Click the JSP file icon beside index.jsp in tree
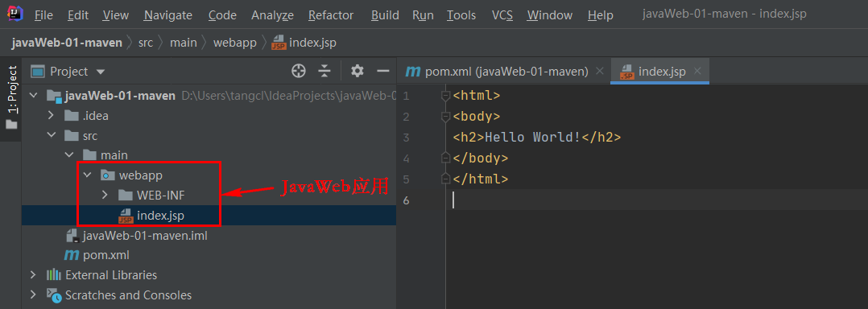 pyautogui.click(x=126, y=216)
